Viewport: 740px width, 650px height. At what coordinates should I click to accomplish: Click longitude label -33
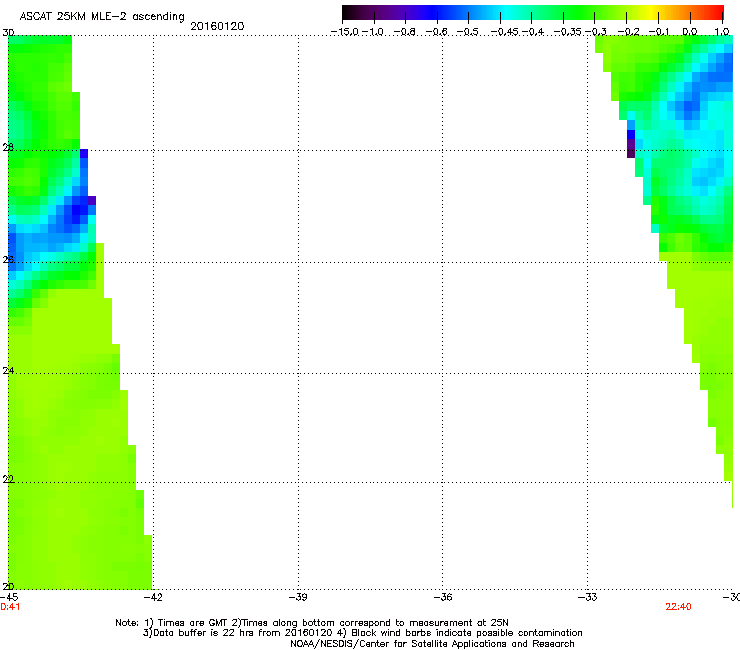coord(587,597)
